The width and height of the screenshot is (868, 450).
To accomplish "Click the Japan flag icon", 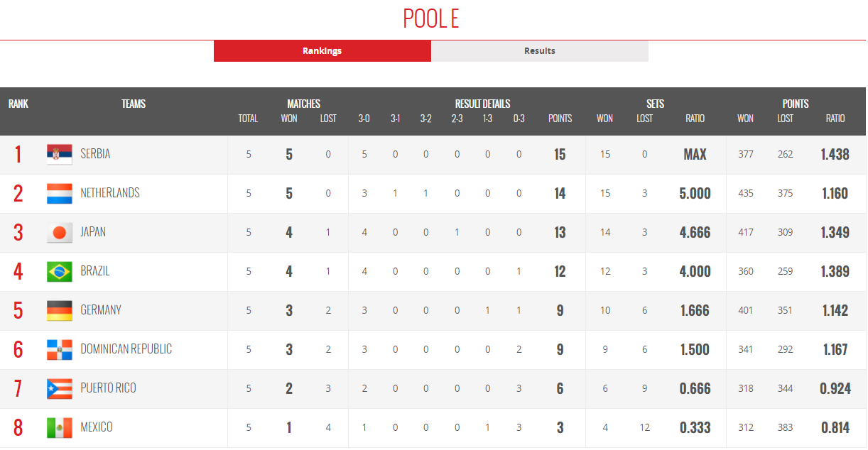I will (59, 232).
